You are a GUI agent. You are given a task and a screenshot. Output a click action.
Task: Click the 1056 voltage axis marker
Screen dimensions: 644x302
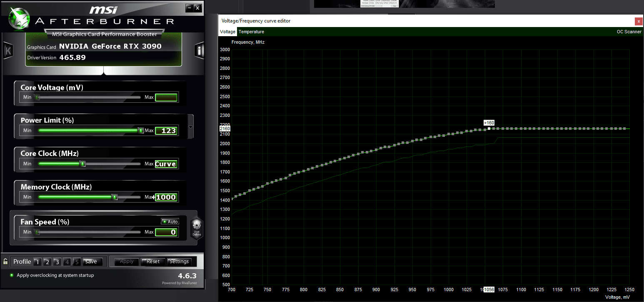click(x=488, y=290)
